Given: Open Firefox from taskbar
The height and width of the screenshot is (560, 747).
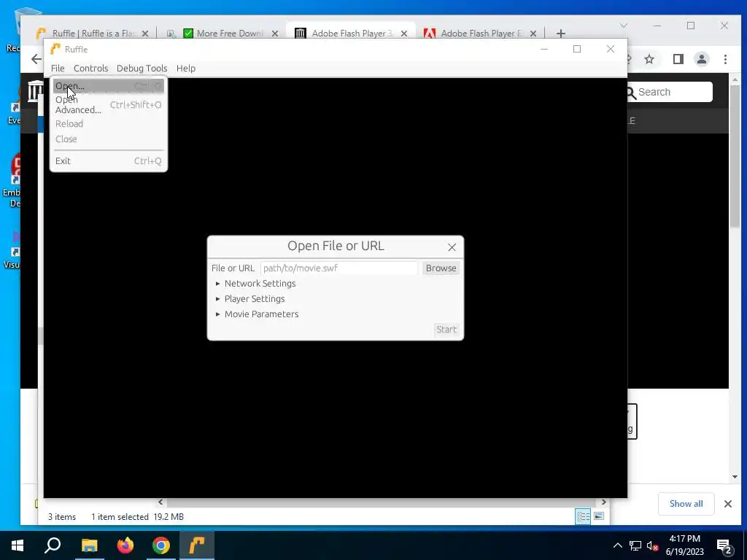Looking at the screenshot, I should point(125,545).
